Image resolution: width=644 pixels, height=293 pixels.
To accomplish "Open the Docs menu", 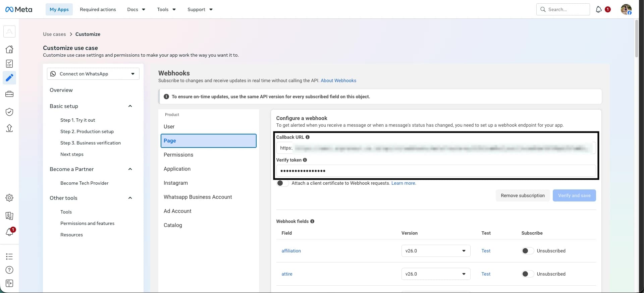I will click(x=136, y=9).
